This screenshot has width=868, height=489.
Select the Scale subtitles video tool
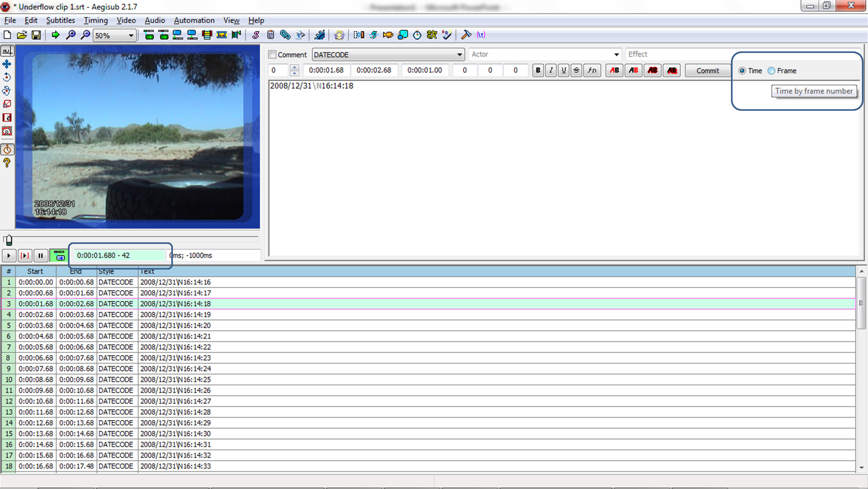7,104
